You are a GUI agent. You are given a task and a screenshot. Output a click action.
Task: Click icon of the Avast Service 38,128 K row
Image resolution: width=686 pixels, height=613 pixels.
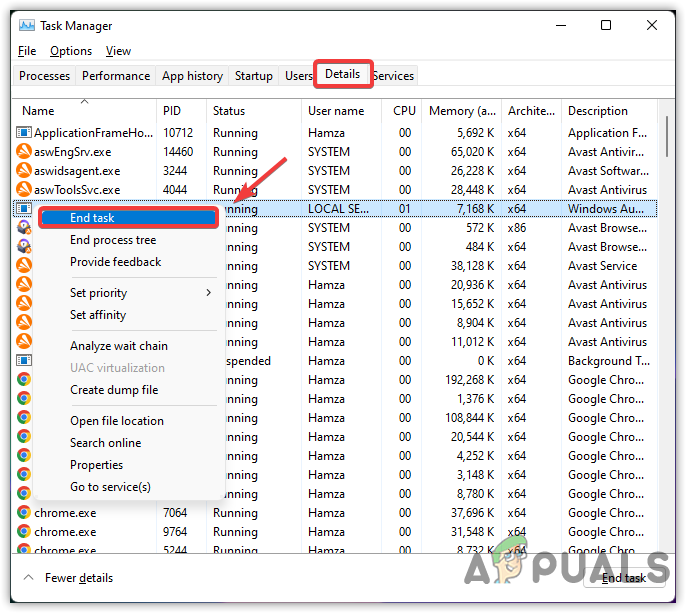click(x=24, y=265)
